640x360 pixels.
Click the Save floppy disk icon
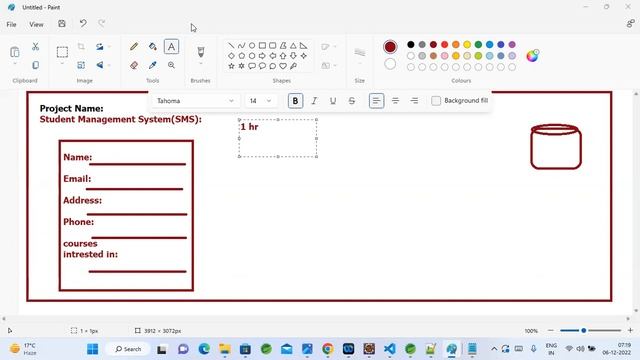pyautogui.click(x=62, y=24)
